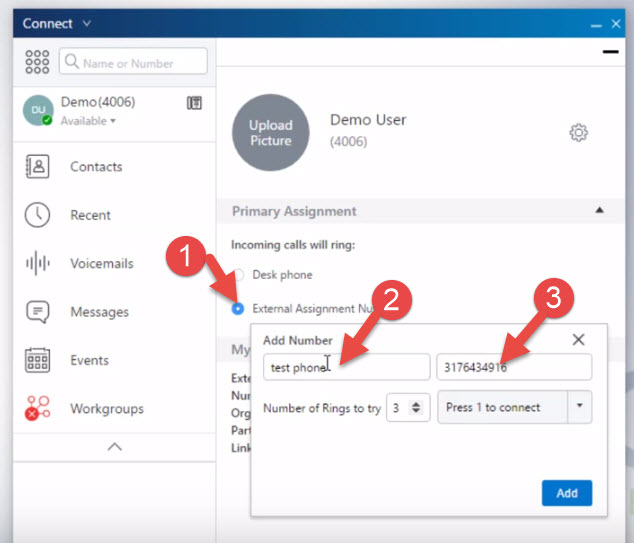The height and width of the screenshot is (543, 634).
Task: Click the search magnifier icon
Action: 72,62
